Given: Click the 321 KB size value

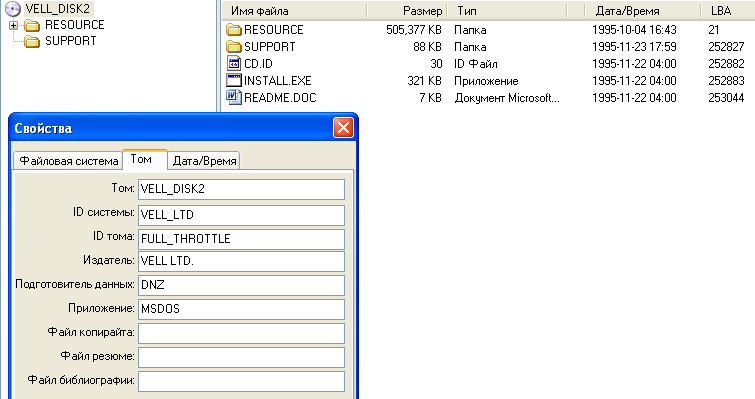Looking at the screenshot, I should (x=424, y=80).
